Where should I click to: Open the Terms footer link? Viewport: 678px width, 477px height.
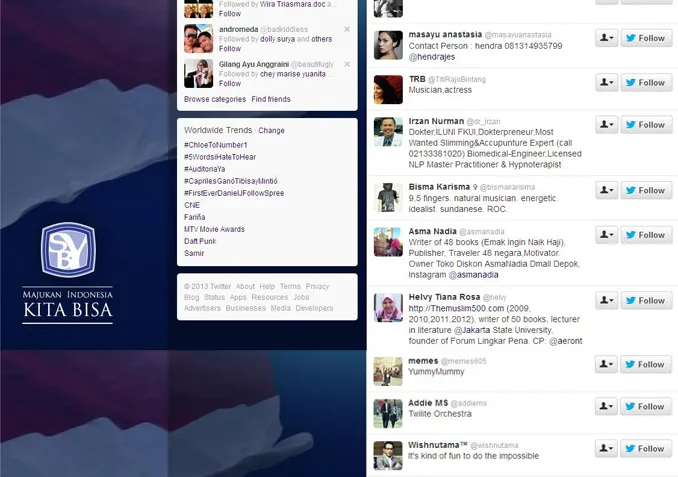point(290,286)
